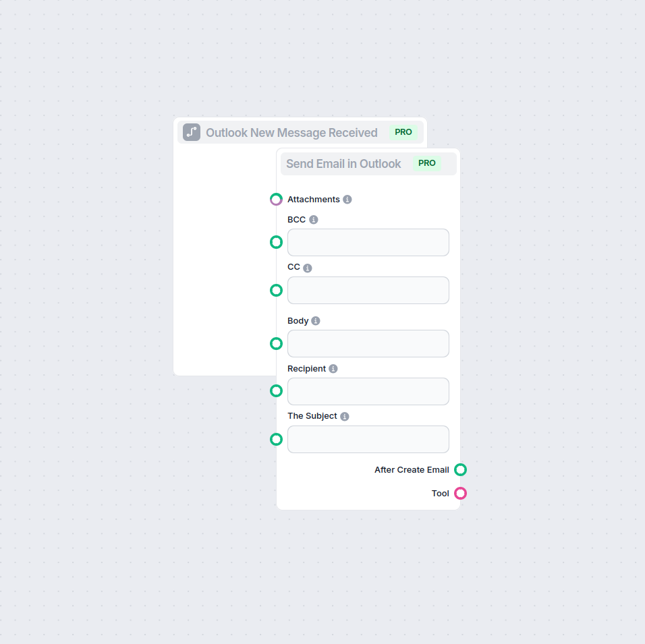Click the Attachments connection port
The height and width of the screenshot is (644, 645).
pyautogui.click(x=276, y=199)
